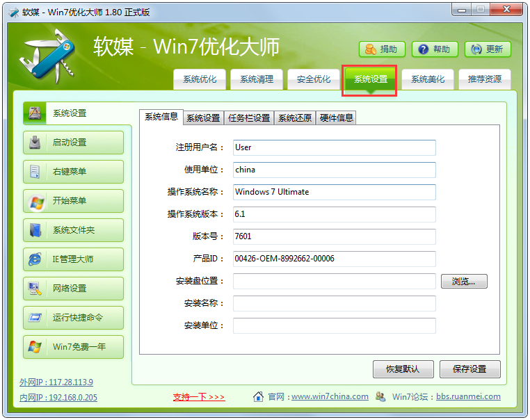Click the 系统设置 sidebar header icon

pyautogui.click(x=35, y=113)
